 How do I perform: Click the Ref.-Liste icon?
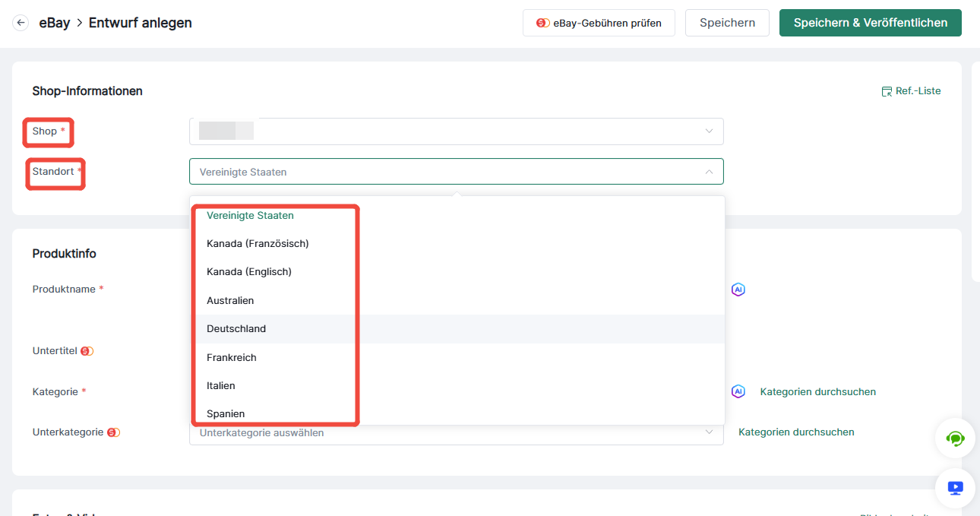point(887,91)
